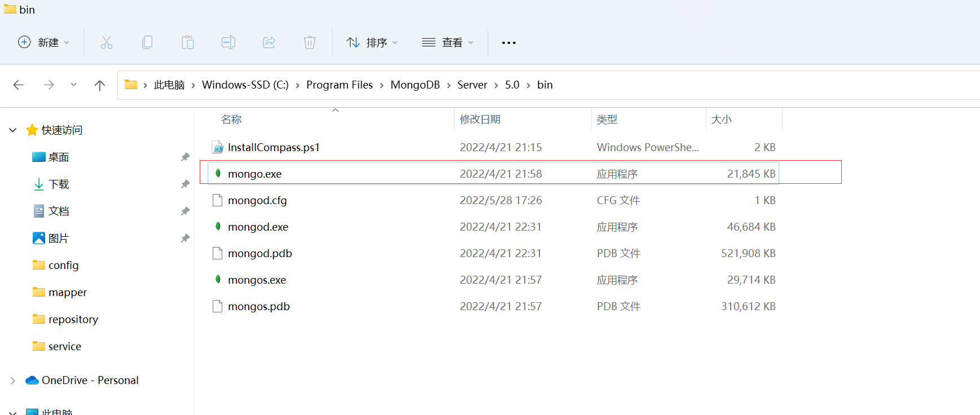This screenshot has height=415, width=980.
Task: Select mongod.cfg file icon
Action: [217, 200]
